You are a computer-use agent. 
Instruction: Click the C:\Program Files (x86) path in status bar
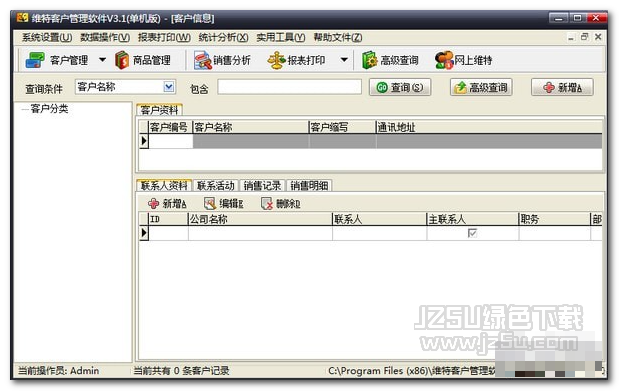click(x=412, y=370)
